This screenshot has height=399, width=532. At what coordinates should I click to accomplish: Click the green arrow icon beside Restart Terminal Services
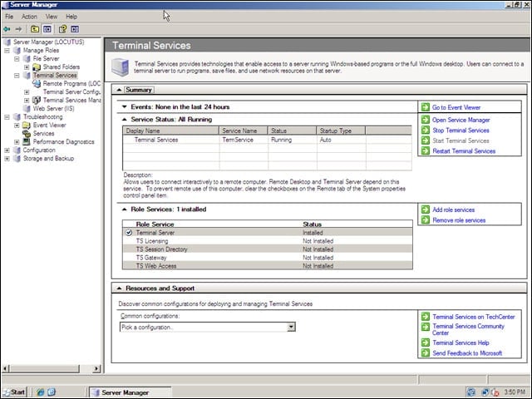tap(425, 150)
